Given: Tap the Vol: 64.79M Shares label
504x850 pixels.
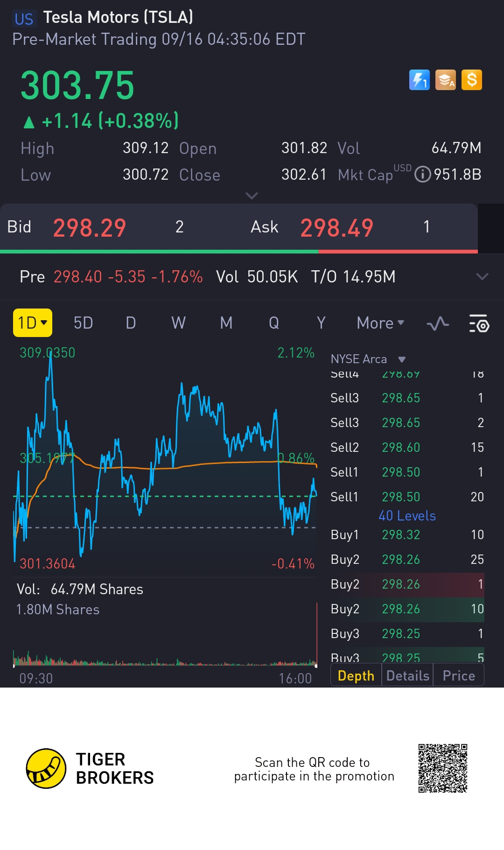Looking at the screenshot, I should pyautogui.click(x=80, y=589).
